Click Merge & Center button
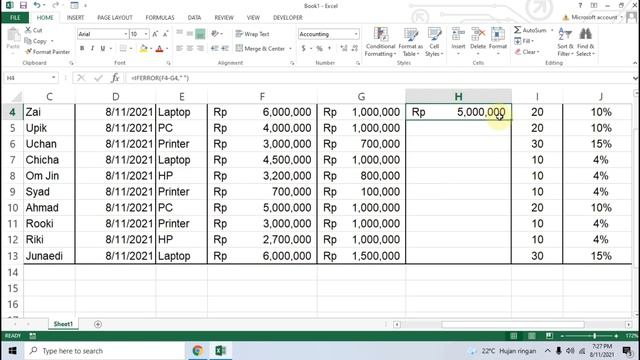 click(x=260, y=49)
